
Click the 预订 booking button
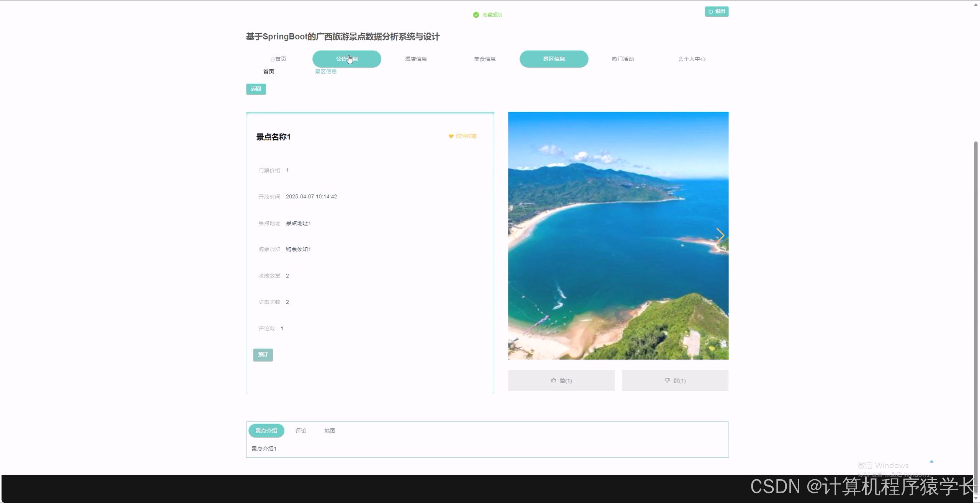coord(263,355)
